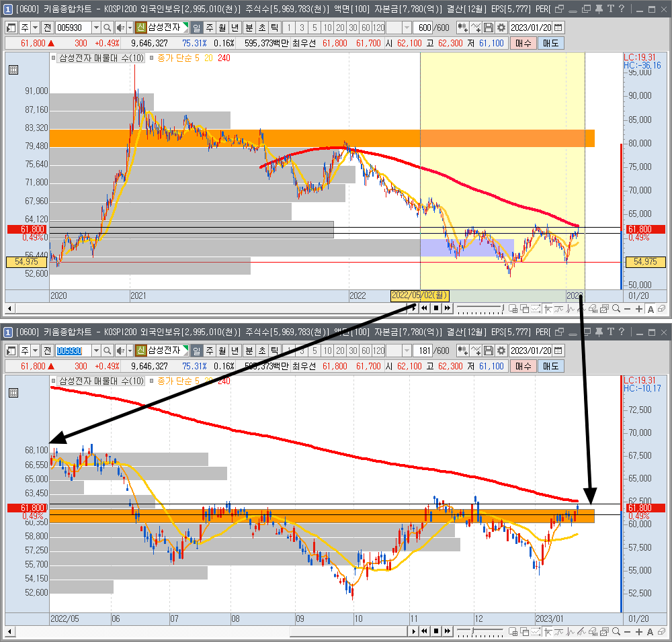The width and height of the screenshot is (672, 642).
Task: Expand stock code 005930 dropdown in top window
Action: click(96, 28)
